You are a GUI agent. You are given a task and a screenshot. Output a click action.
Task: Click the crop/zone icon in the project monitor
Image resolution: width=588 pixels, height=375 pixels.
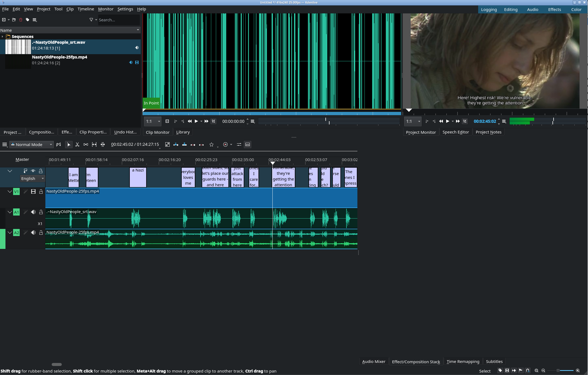tap(465, 121)
